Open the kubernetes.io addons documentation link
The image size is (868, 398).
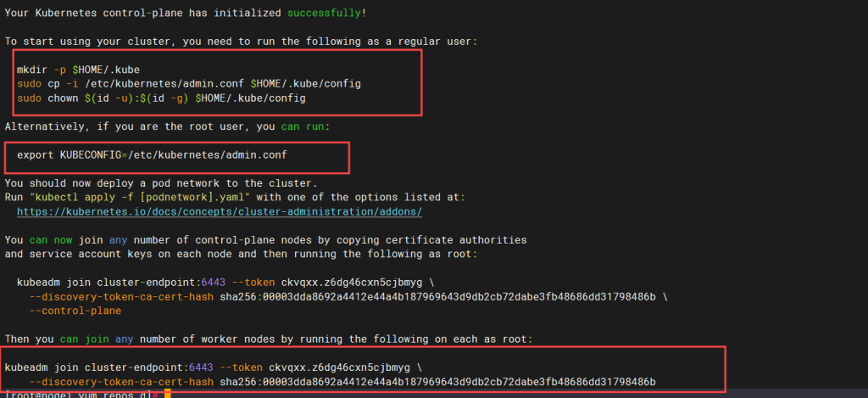click(x=220, y=211)
